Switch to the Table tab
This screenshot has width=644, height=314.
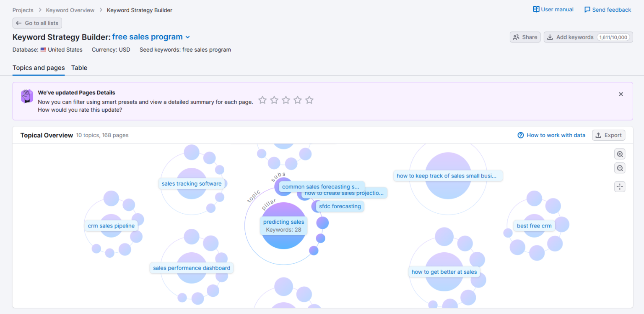click(x=79, y=68)
